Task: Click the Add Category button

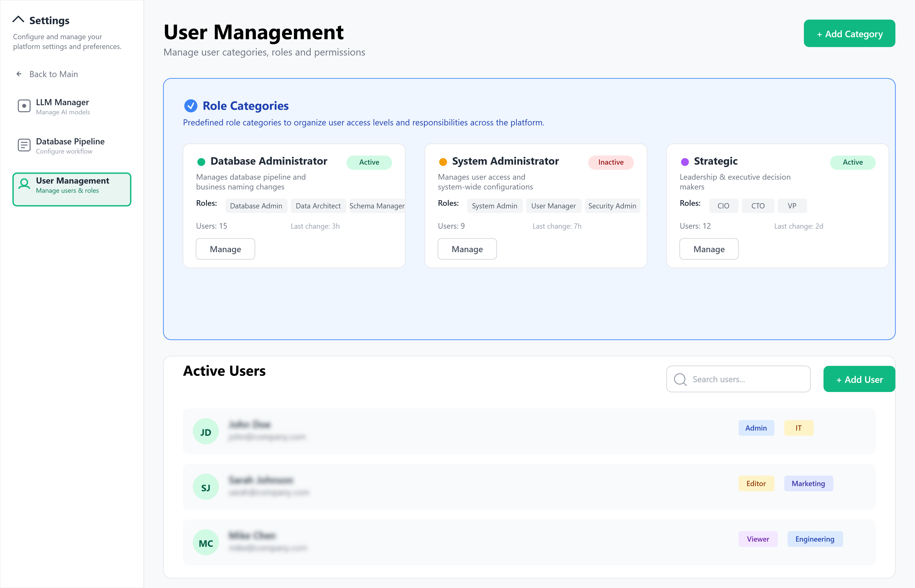Action: pyautogui.click(x=849, y=34)
